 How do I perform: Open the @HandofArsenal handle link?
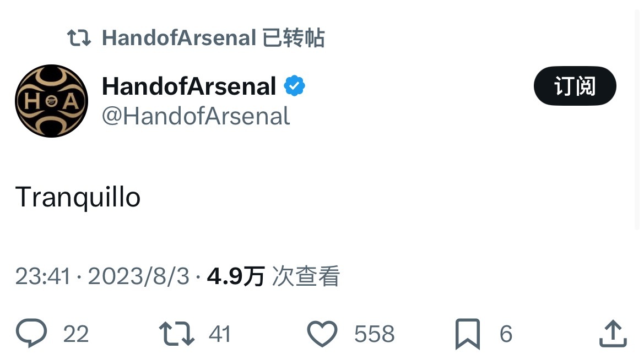coord(196,116)
